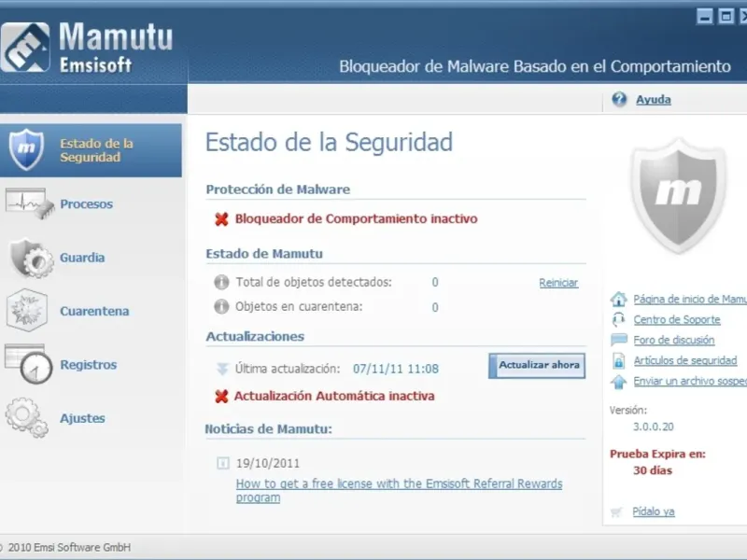Open the Emsisoft Referral Rewards news link
The width and height of the screenshot is (747, 560).
click(x=399, y=491)
